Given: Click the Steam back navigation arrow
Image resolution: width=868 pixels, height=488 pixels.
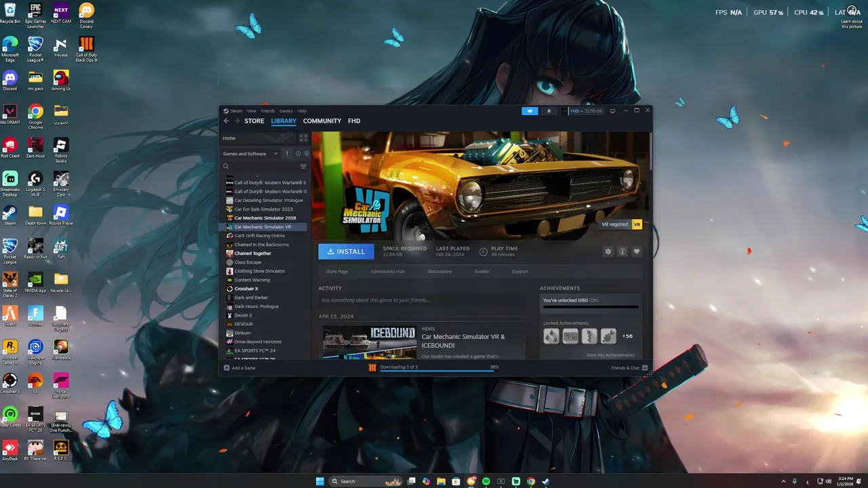Looking at the screenshot, I should (x=226, y=121).
